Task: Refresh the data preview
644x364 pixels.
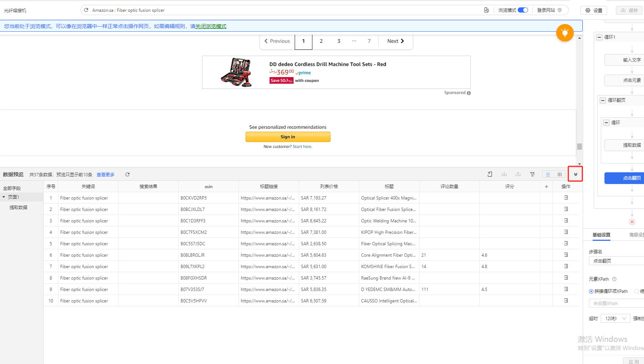Action: click(127, 174)
